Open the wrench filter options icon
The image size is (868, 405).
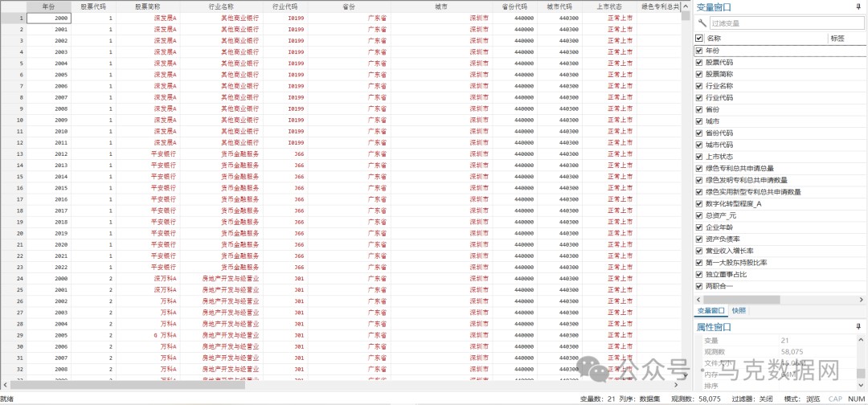pos(702,22)
